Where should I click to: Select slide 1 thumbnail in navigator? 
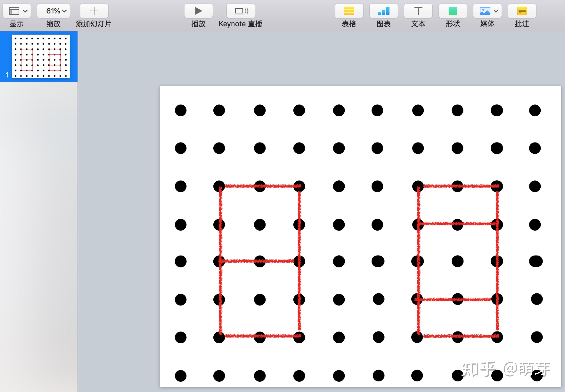pyautogui.click(x=41, y=56)
